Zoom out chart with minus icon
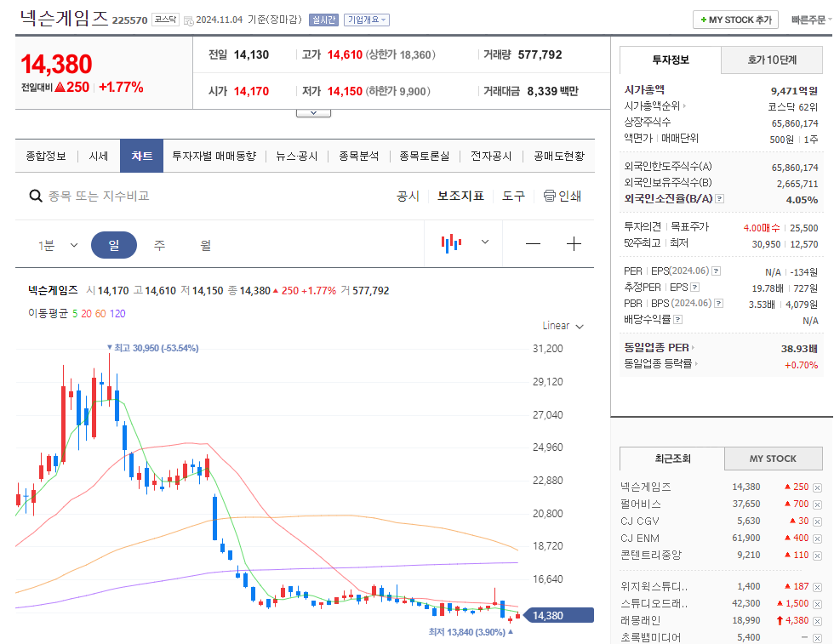Image resolution: width=834 pixels, height=644 pixels. click(533, 244)
